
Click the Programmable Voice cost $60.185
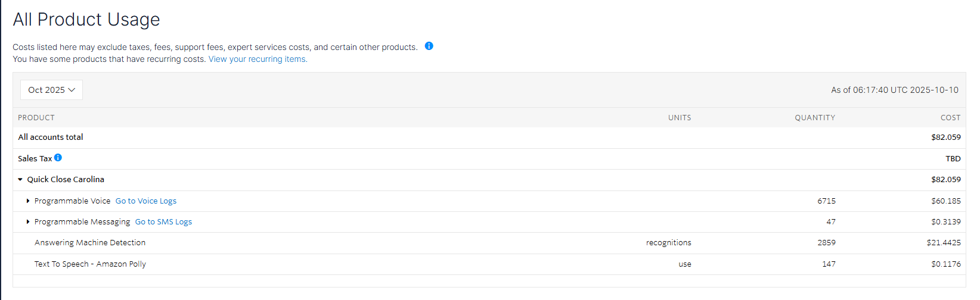(946, 201)
